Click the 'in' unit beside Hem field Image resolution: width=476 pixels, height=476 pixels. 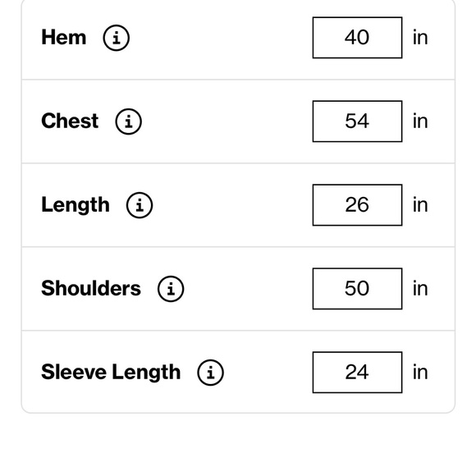click(420, 38)
